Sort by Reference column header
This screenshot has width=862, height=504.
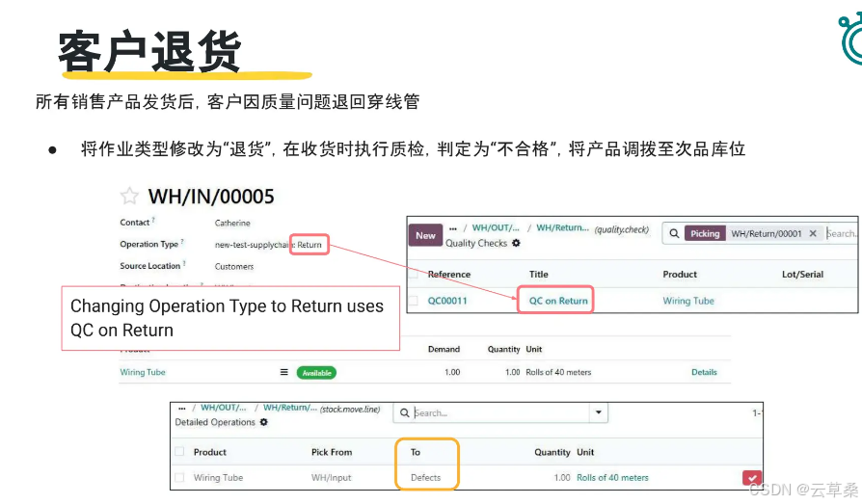click(x=448, y=275)
